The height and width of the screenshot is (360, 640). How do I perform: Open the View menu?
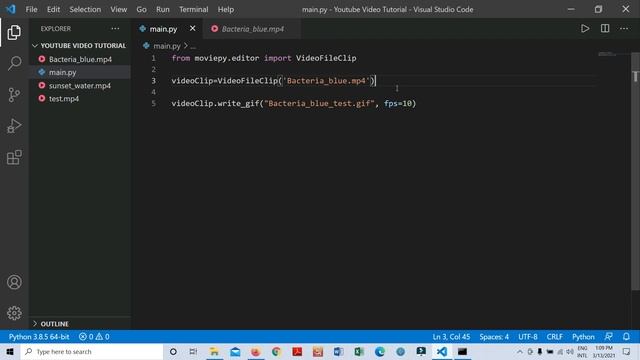[118, 9]
